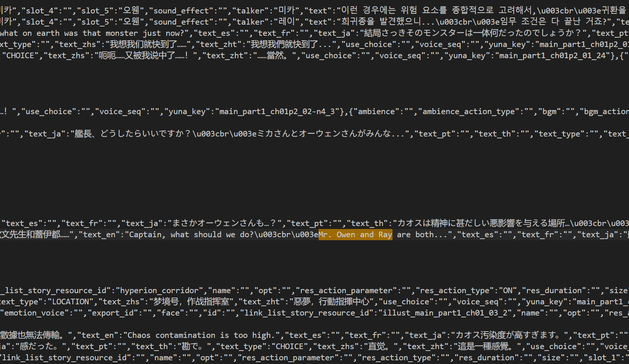This screenshot has height=364, width=629.
Task: Click the words "are both..."
Action: click(422, 235)
